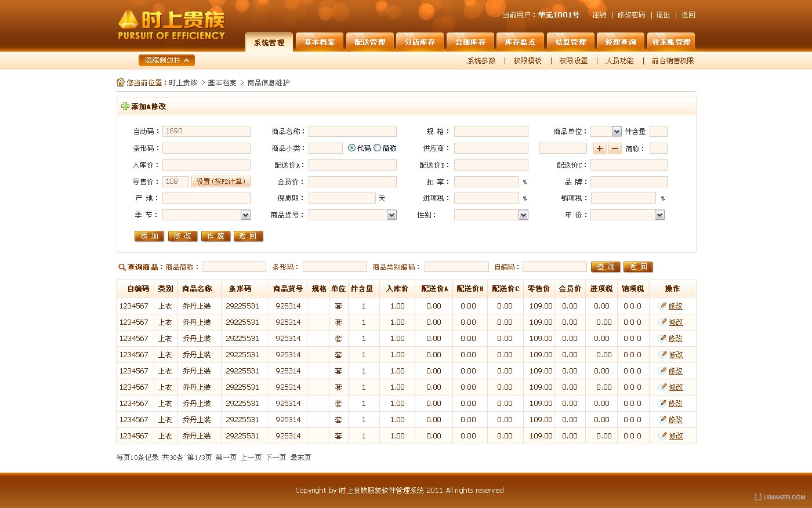
Task: Click 修改 in the last table row
Action: pyautogui.click(x=675, y=436)
